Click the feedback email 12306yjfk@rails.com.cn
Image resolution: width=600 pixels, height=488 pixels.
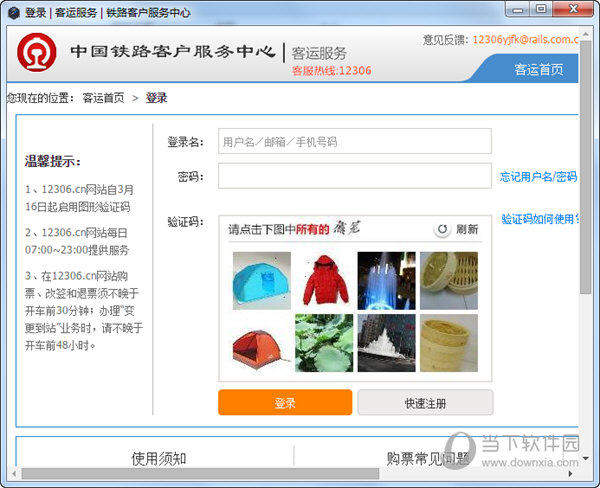coord(525,39)
